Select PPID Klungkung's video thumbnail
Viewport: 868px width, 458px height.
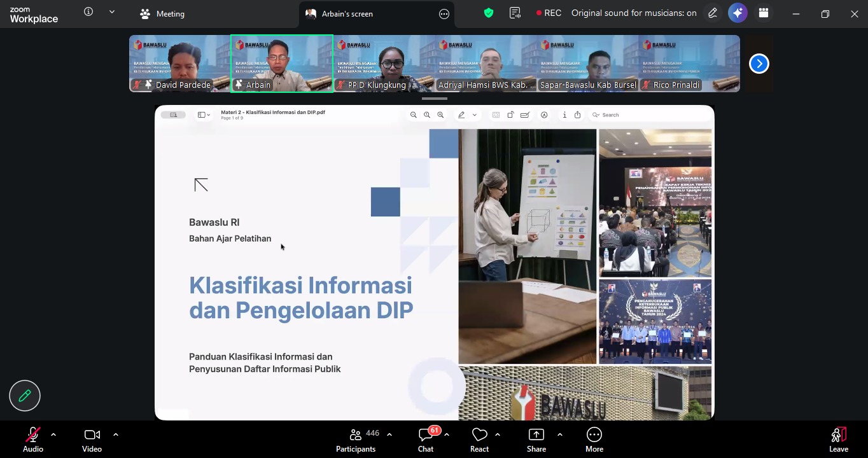tap(384, 64)
